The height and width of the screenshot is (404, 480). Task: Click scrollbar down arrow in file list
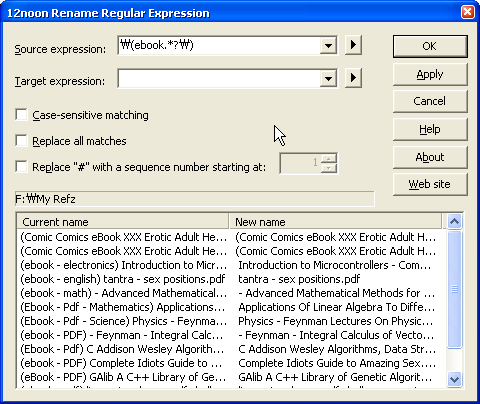click(x=454, y=379)
